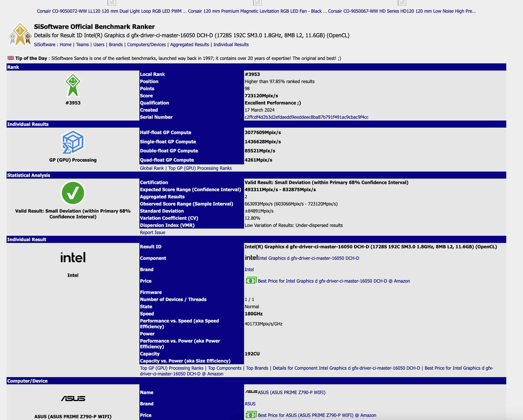Open the Computers/Devices menu link
The image size is (523, 420).
(146, 45)
